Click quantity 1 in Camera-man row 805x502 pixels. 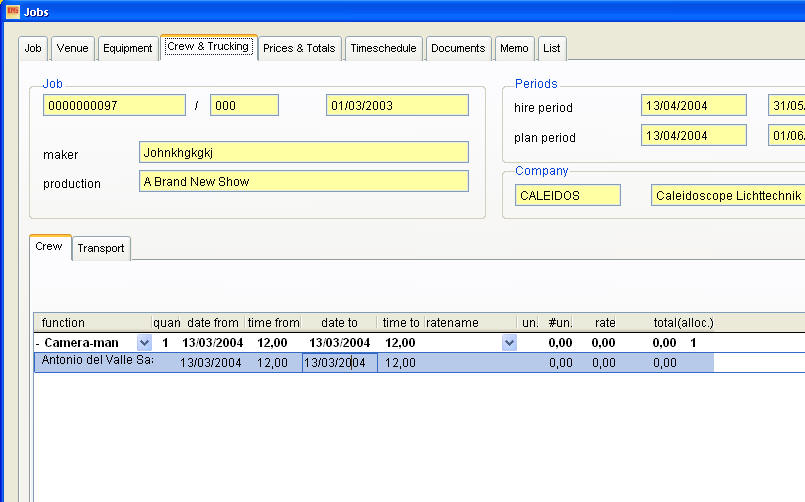(x=165, y=343)
